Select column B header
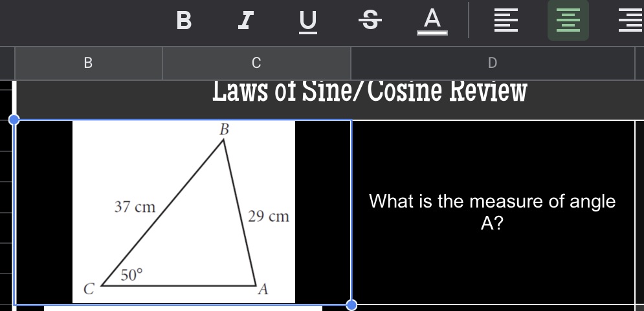 88,63
